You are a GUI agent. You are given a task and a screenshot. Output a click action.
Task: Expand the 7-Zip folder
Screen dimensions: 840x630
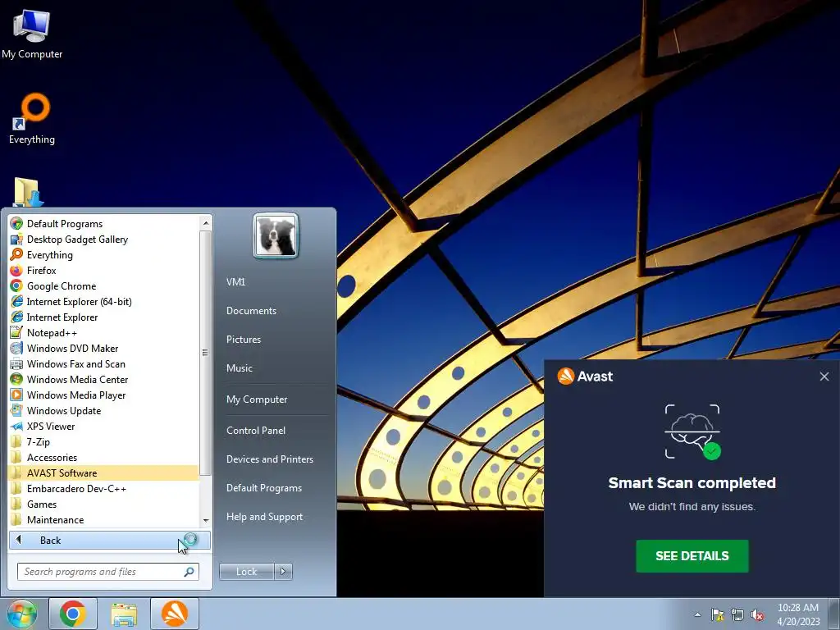point(104,442)
